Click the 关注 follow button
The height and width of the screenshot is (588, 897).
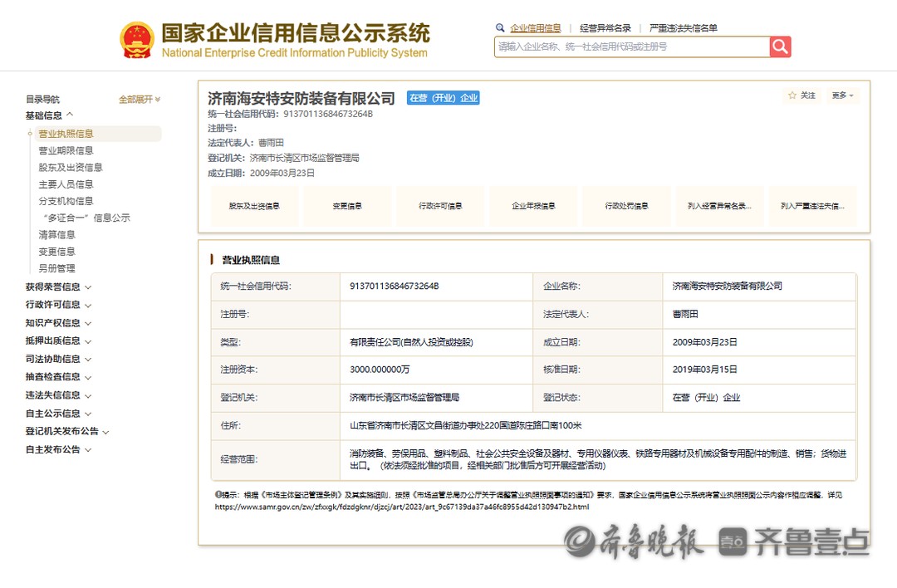[802, 96]
